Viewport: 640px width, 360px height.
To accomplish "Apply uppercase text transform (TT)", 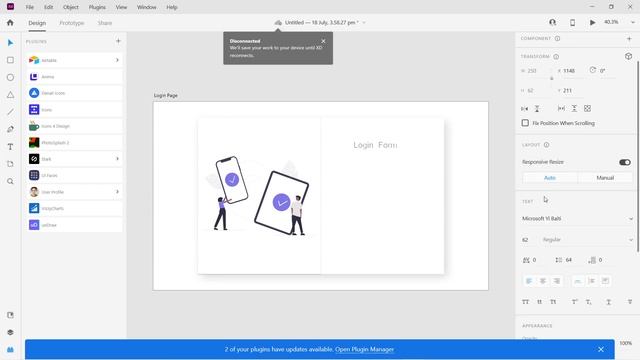I will pyautogui.click(x=525, y=302).
